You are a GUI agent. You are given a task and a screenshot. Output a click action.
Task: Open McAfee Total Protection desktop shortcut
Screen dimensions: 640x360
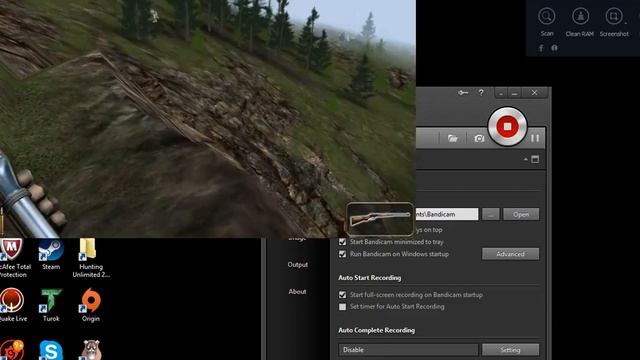coord(12,258)
